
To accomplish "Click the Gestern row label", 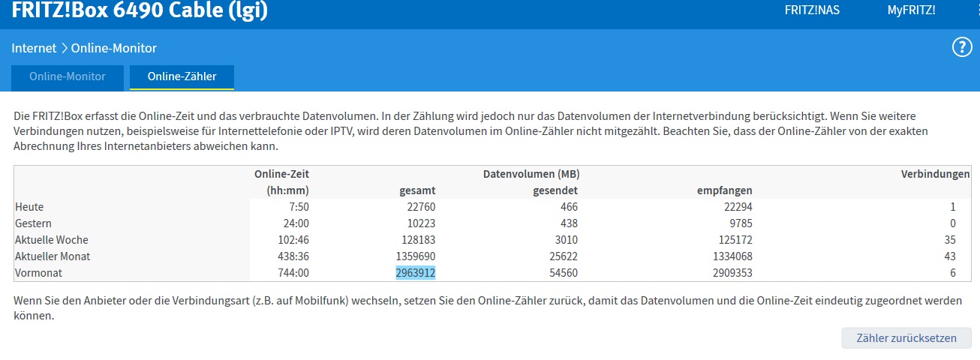I will pos(33,223).
